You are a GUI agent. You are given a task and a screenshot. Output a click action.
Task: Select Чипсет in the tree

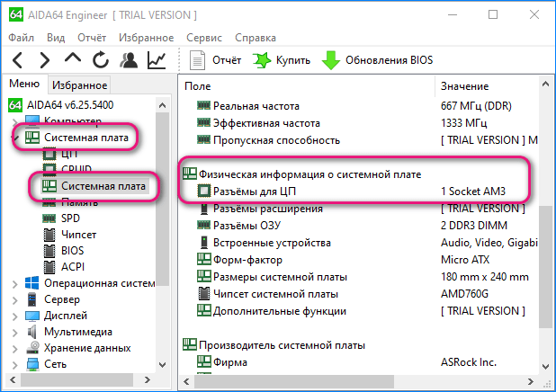click(78, 235)
